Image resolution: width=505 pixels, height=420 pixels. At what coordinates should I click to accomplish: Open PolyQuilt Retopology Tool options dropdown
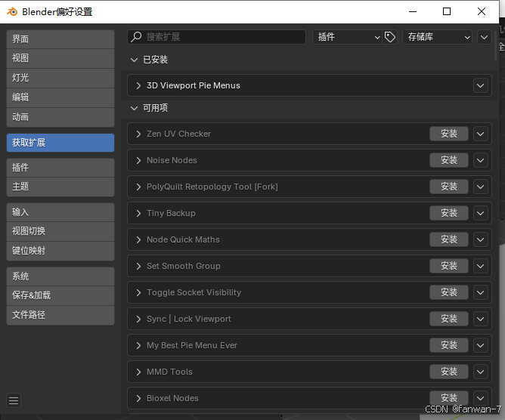click(x=481, y=187)
